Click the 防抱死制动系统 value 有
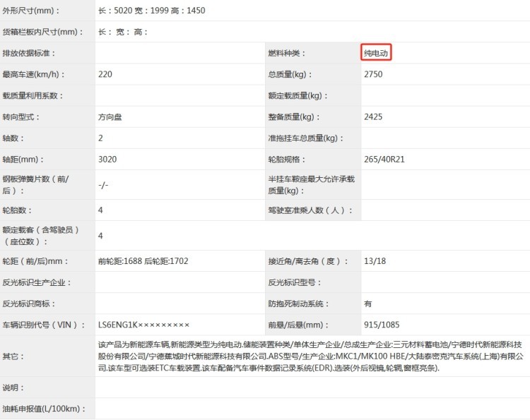This screenshot has height=420, width=530. 367,304
